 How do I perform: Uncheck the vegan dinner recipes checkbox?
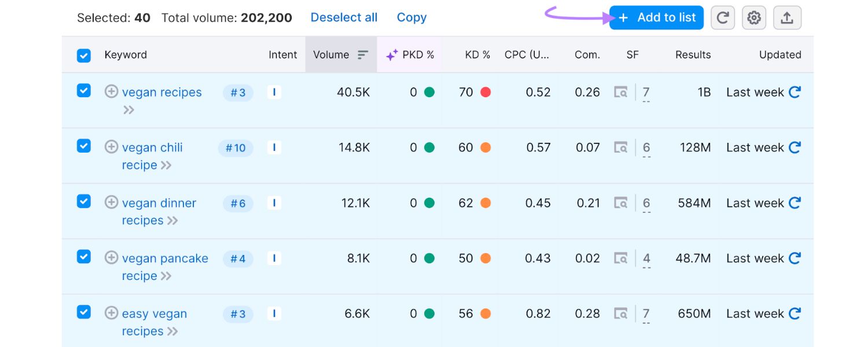coord(83,201)
